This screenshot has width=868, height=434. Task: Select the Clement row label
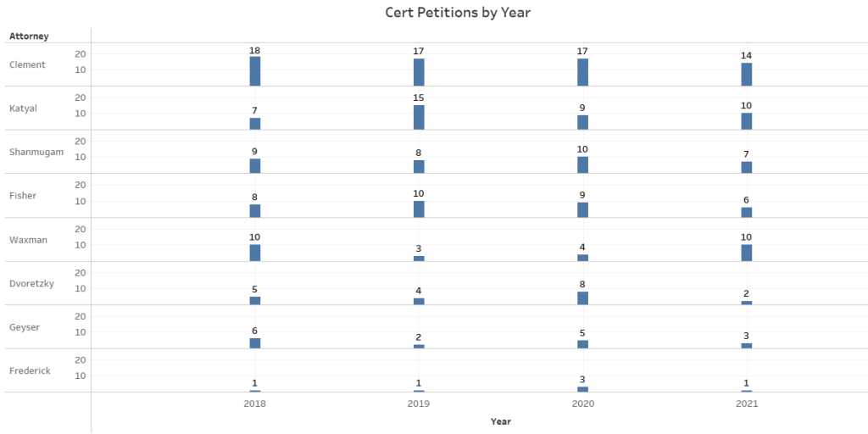tap(27, 64)
